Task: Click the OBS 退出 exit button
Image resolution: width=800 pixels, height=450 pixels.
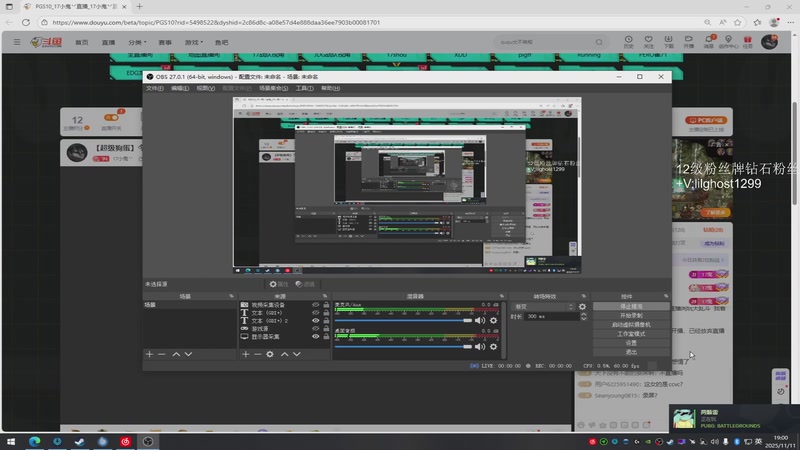Action: coord(631,352)
